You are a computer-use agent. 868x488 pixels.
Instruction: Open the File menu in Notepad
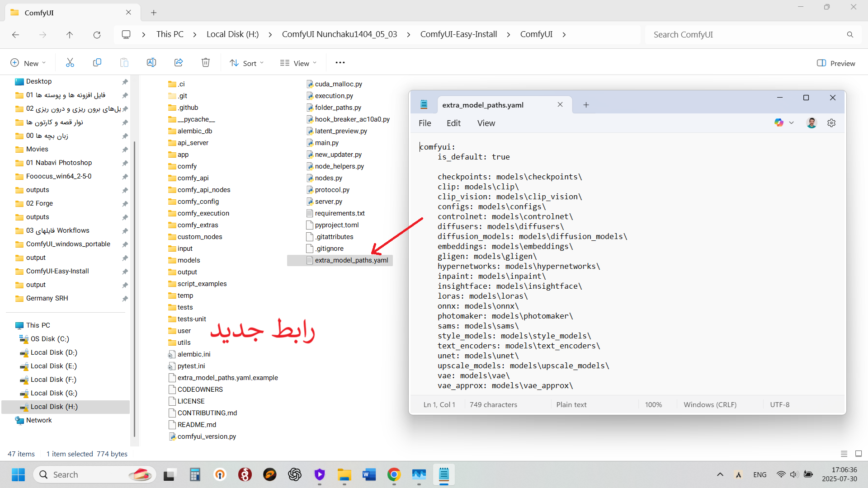click(425, 123)
